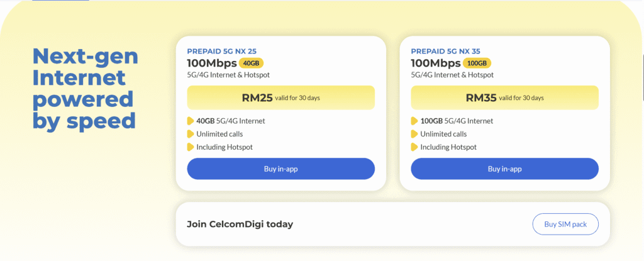Viewport: 644px width, 261px height.
Task: Click the Join CelcomDigi today text
Action: pos(240,224)
